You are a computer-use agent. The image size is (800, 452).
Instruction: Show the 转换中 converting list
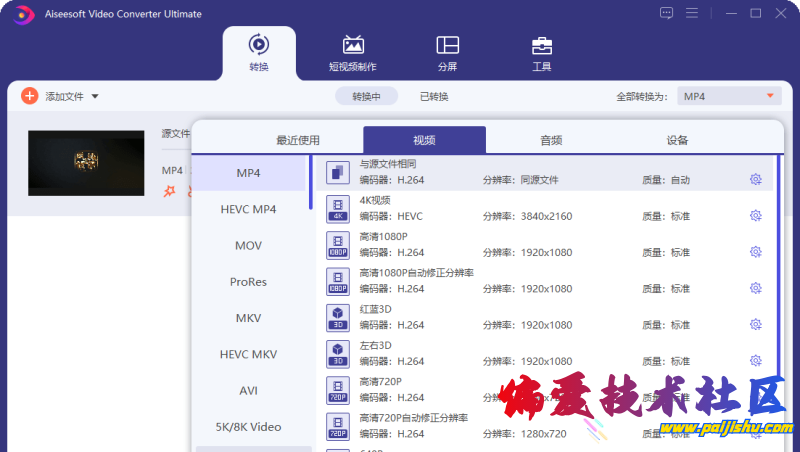coord(366,96)
